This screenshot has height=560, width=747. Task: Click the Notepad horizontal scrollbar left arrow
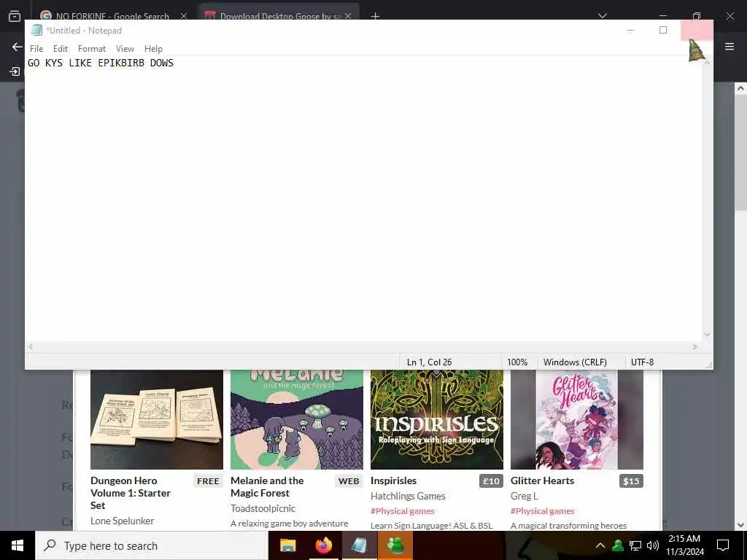pyautogui.click(x=31, y=347)
